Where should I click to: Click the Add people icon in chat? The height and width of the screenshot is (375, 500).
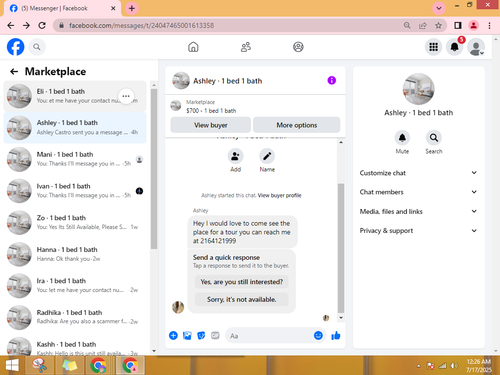click(235, 156)
